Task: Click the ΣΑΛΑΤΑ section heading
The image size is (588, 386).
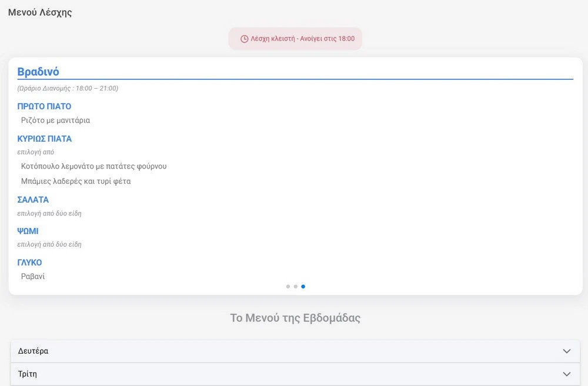Action: pyautogui.click(x=33, y=200)
